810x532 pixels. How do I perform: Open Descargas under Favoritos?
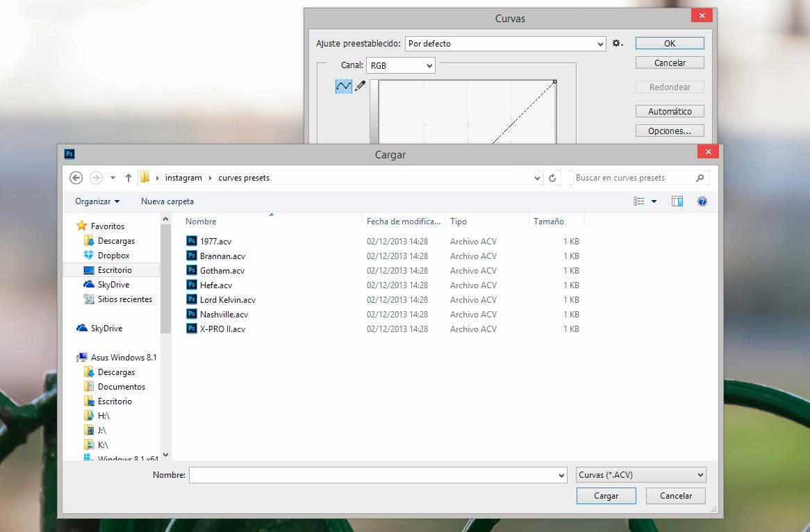point(109,241)
